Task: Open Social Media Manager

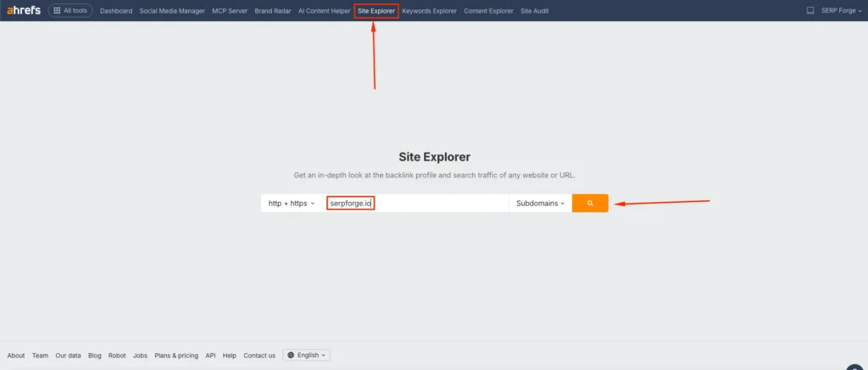Action: click(172, 10)
